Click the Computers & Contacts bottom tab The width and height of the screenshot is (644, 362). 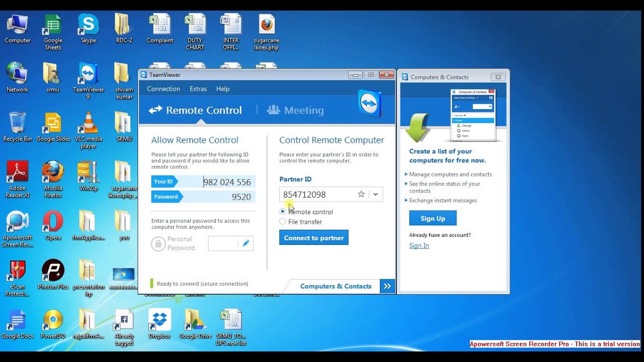pyautogui.click(x=336, y=286)
